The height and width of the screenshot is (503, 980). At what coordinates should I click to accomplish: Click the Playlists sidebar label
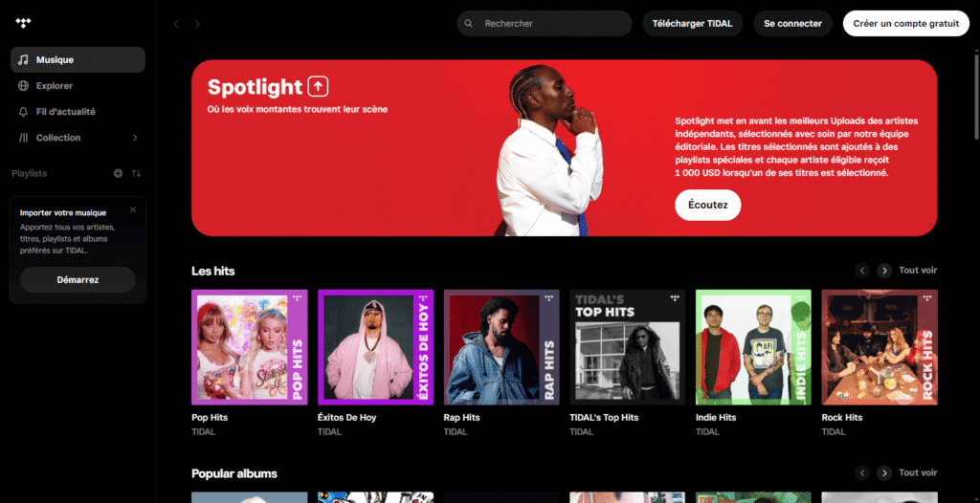coord(30,173)
